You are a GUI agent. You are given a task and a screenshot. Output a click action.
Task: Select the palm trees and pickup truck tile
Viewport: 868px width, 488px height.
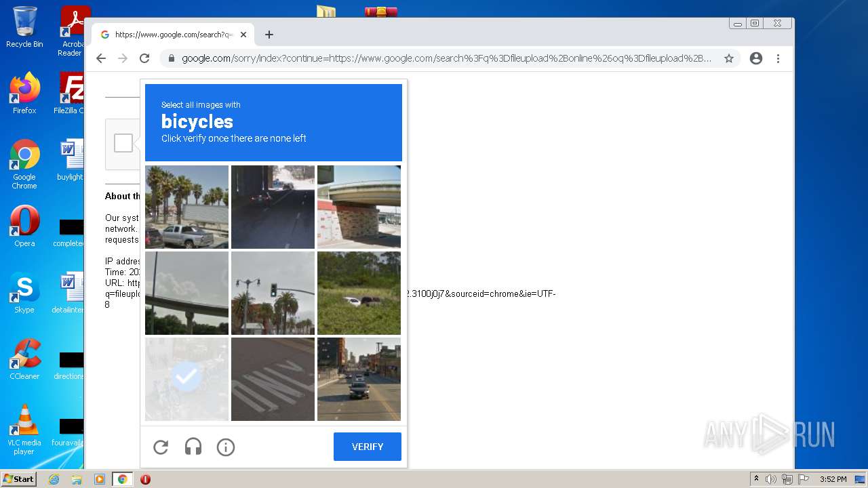click(186, 207)
